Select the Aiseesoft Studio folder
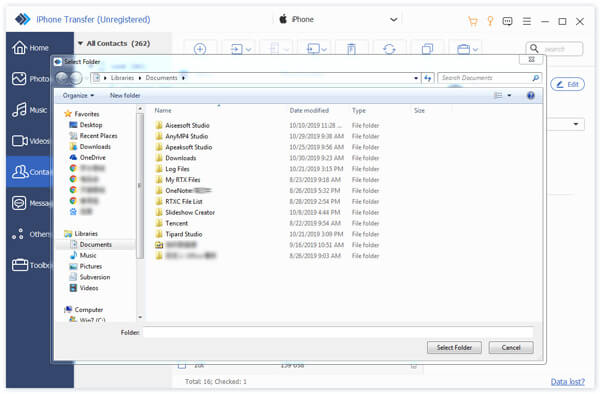600x394 pixels. (187, 125)
